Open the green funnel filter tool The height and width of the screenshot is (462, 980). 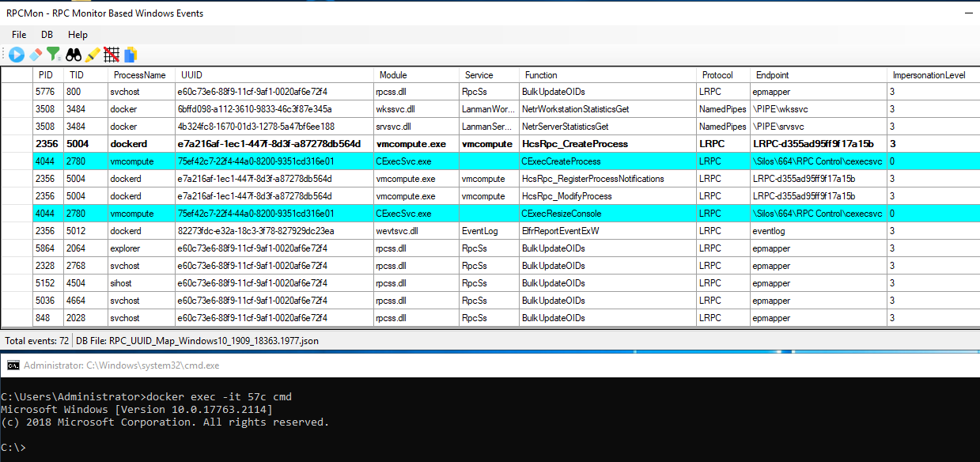click(x=54, y=55)
